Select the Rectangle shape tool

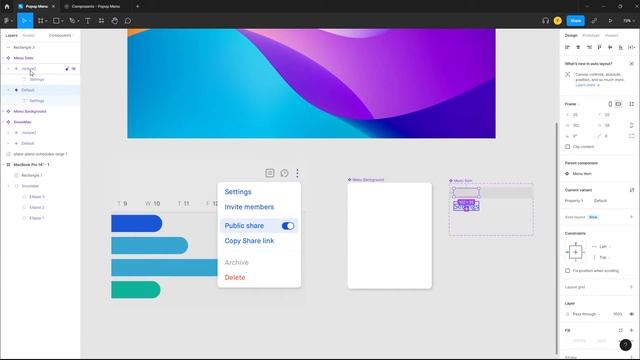pos(56,21)
